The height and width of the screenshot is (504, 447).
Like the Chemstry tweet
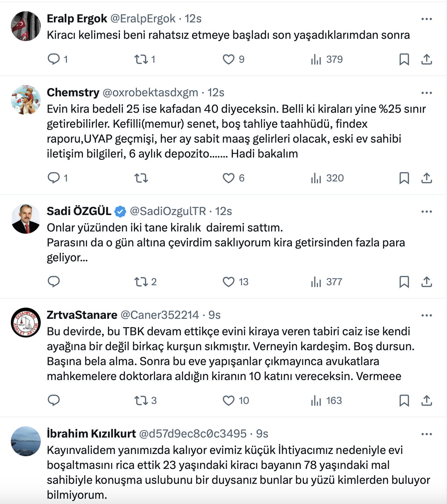(x=228, y=178)
